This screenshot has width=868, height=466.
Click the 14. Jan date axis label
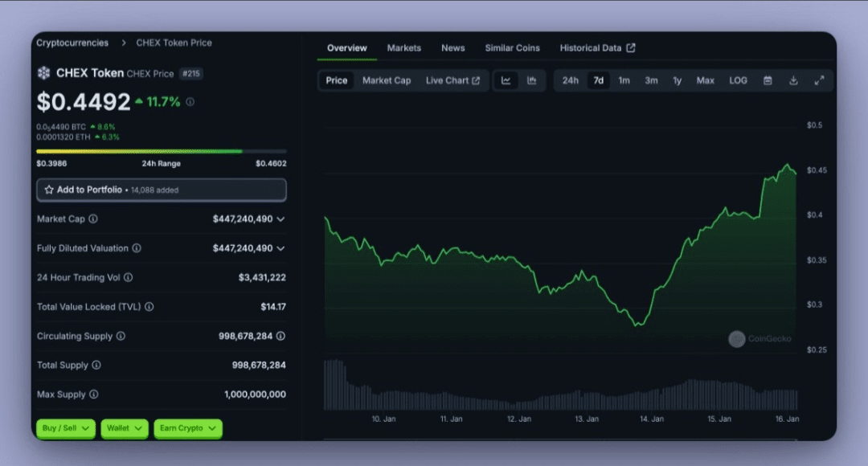point(652,419)
